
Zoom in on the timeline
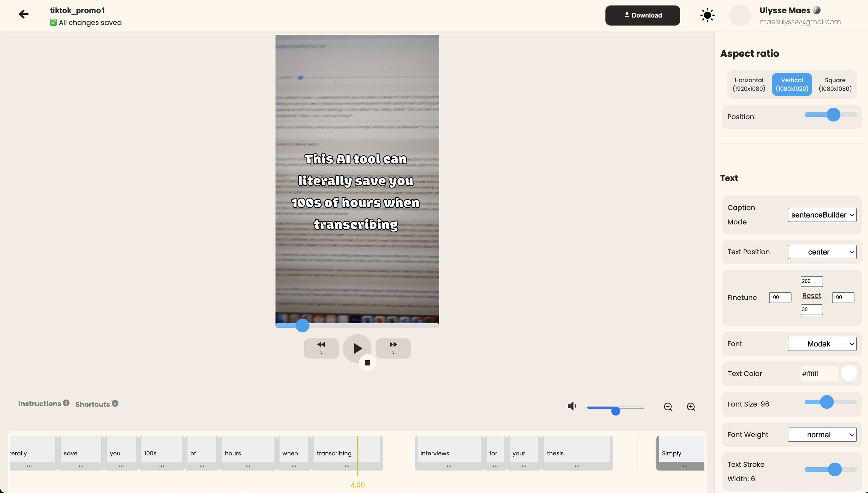coord(691,407)
